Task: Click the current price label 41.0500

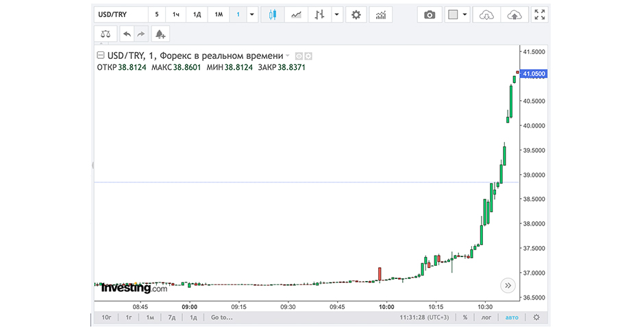Action: click(x=534, y=74)
